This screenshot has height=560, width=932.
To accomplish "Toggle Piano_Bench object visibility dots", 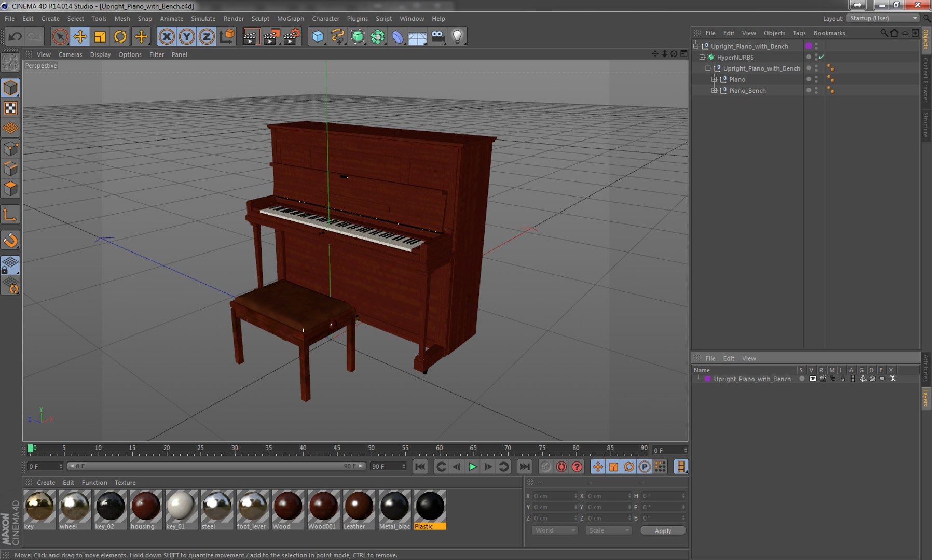I will 816,90.
